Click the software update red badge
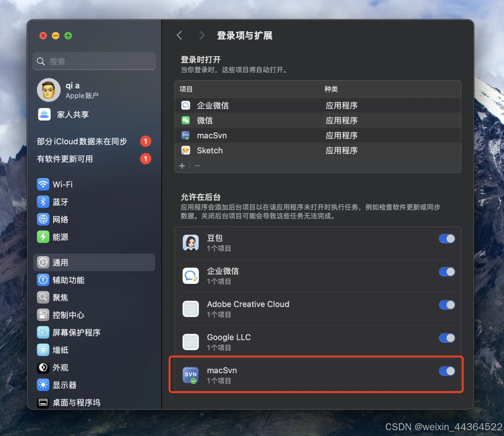 pos(145,159)
